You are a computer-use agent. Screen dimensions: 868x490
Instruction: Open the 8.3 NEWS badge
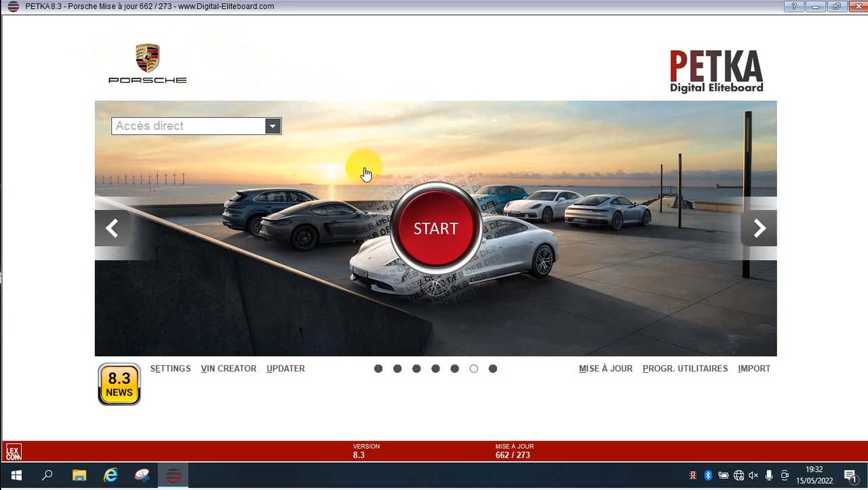(x=119, y=384)
